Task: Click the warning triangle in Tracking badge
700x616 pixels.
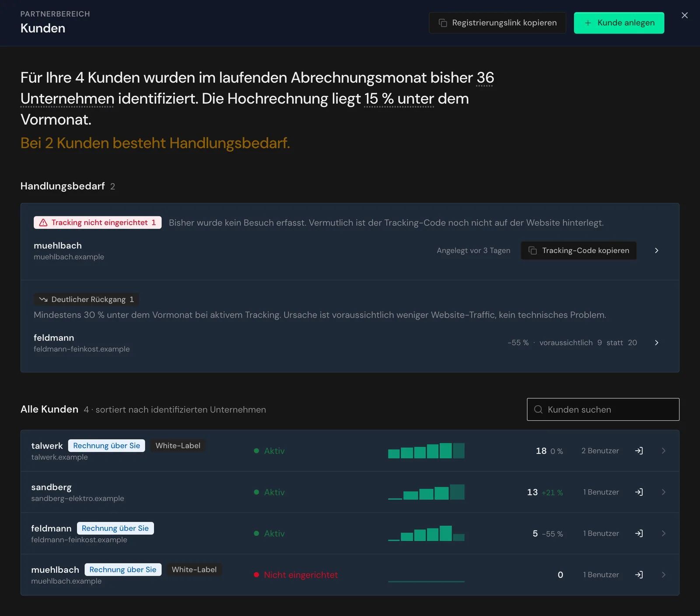Action: click(x=43, y=223)
